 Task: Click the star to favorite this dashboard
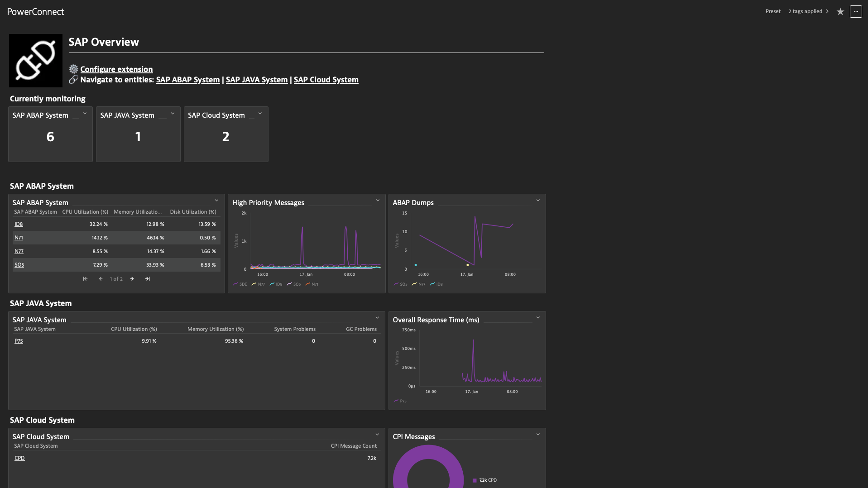click(x=840, y=11)
